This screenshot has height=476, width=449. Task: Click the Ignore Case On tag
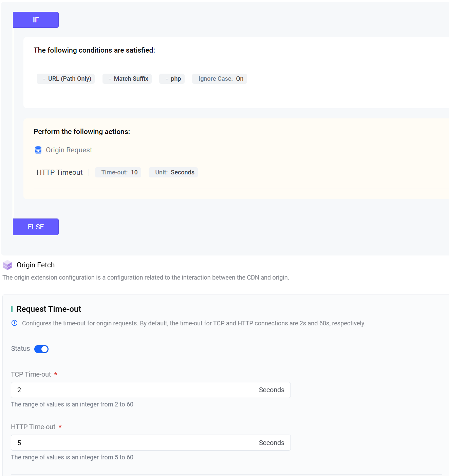(x=220, y=79)
